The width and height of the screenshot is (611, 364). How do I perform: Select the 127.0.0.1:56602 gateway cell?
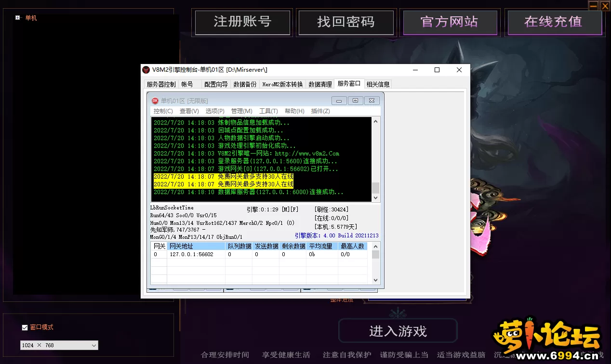tap(191, 254)
